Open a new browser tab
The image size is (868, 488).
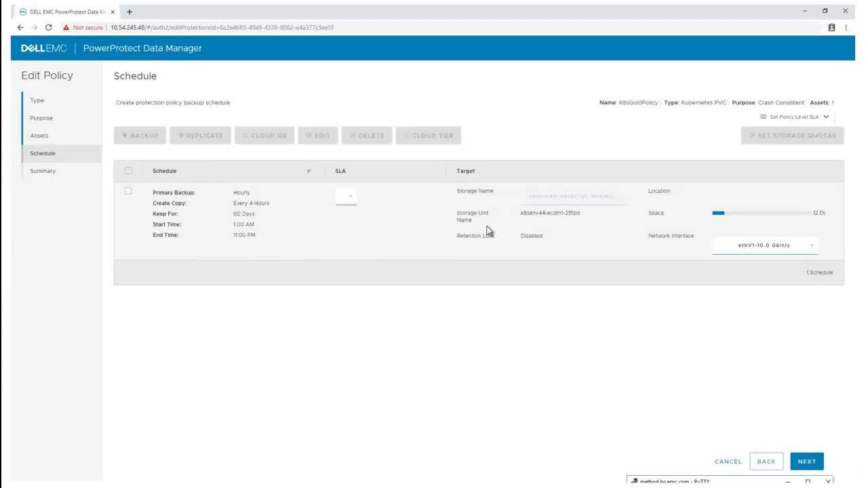tap(130, 12)
